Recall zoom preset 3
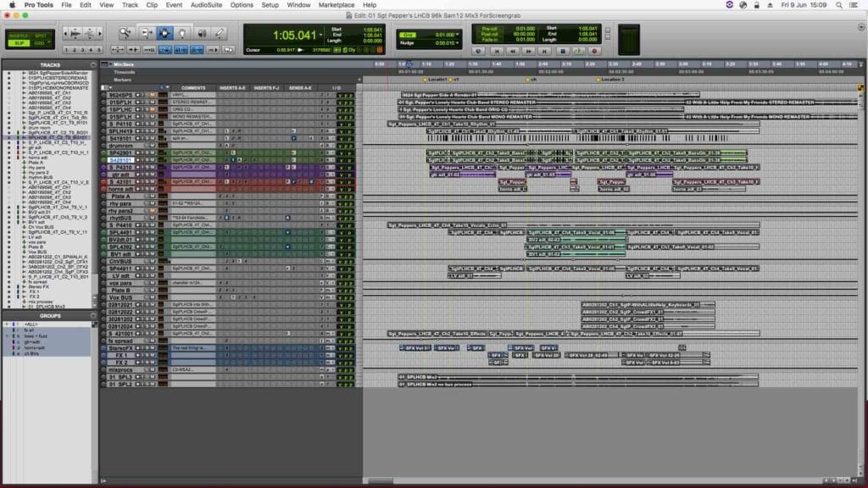This screenshot has width=868, height=488. pos(83,50)
